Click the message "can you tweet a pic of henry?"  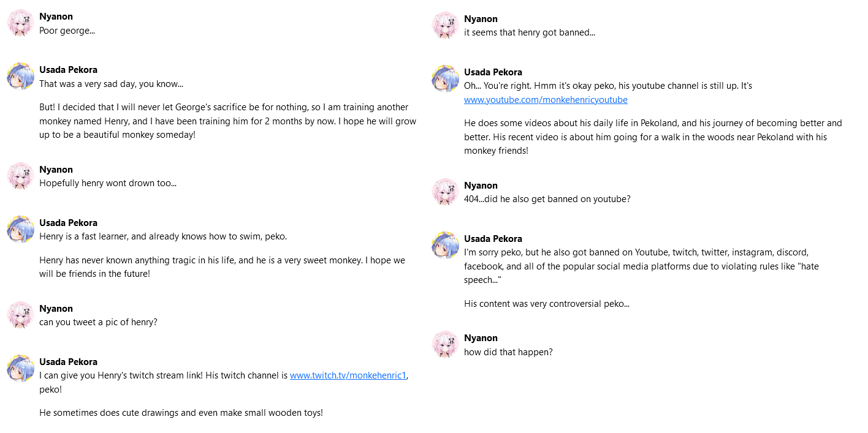98,322
